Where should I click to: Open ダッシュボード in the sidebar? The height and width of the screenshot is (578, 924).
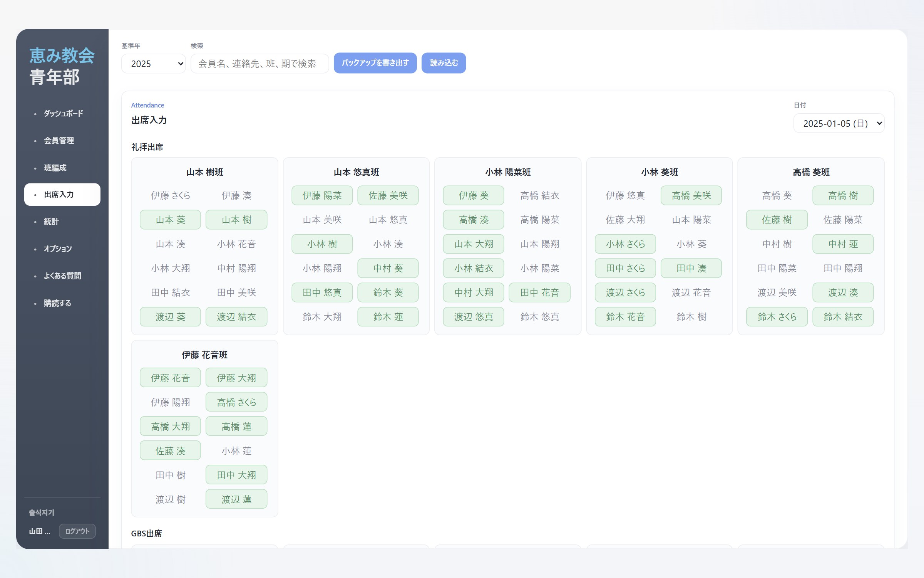[62, 113]
